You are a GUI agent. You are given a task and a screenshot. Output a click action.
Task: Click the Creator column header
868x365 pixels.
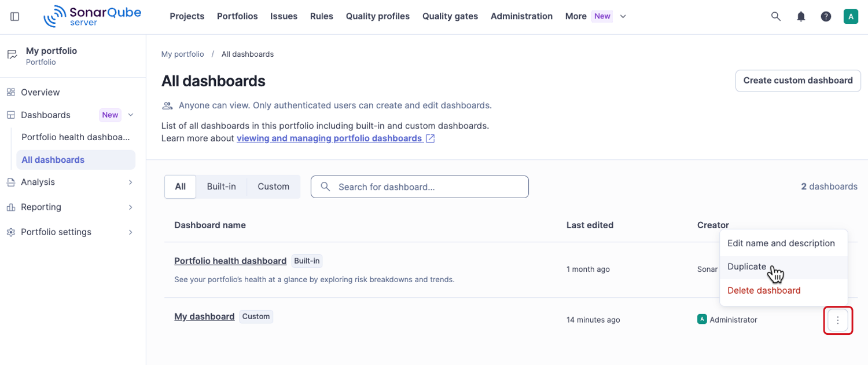713,225
